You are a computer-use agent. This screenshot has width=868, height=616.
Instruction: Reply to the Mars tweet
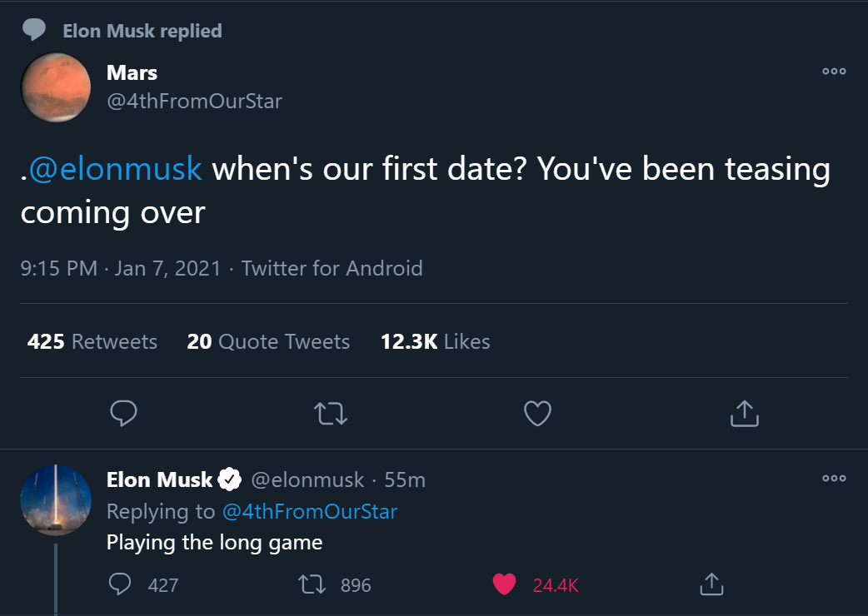[123, 413]
